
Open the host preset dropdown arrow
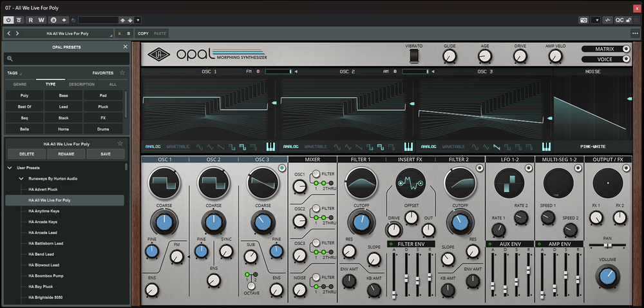point(138,20)
